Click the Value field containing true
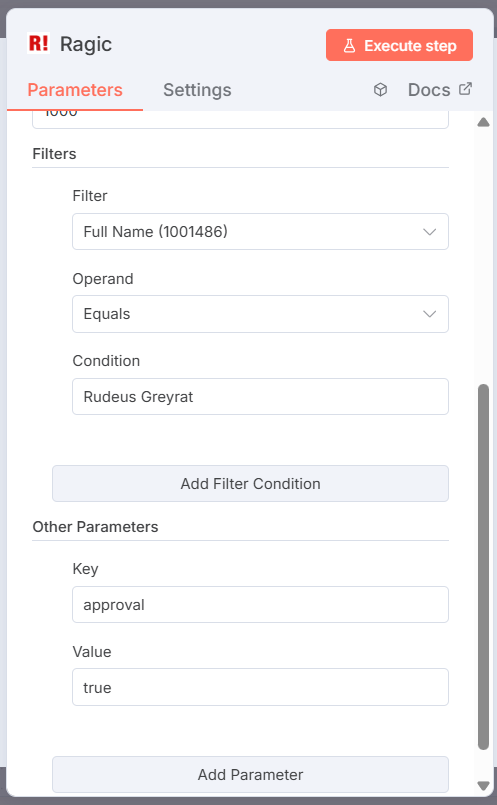The width and height of the screenshot is (497, 805). point(260,687)
